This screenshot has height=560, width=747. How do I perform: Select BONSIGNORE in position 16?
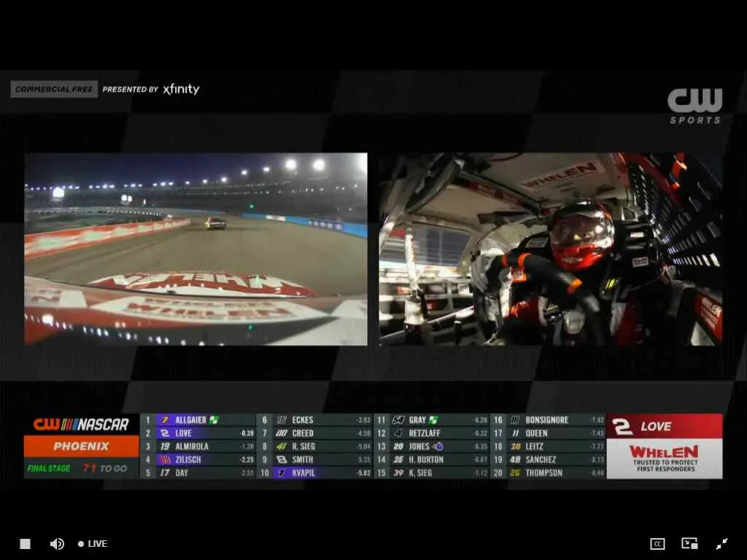click(x=548, y=420)
